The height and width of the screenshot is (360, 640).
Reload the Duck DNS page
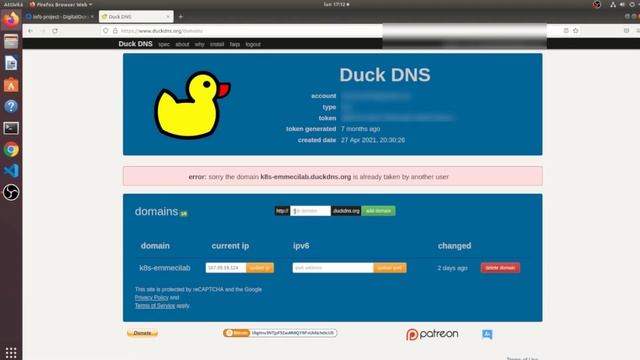[x=55, y=31]
